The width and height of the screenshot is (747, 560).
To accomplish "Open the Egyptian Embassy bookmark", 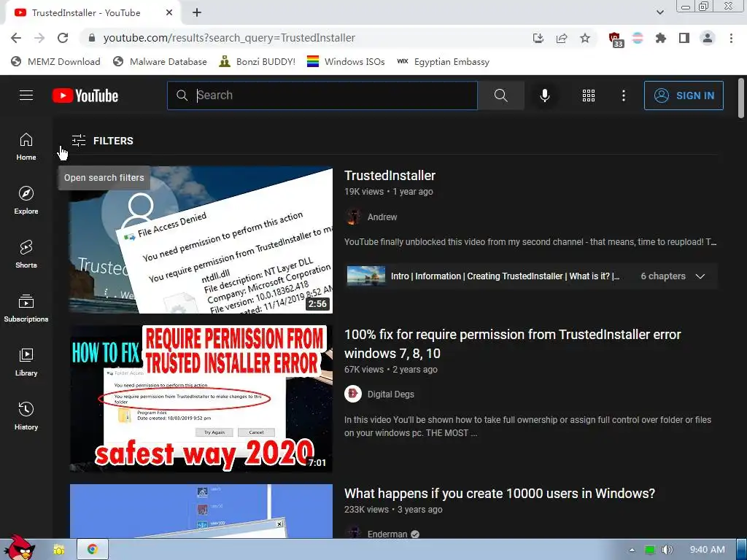I will pyautogui.click(x=443, y=62).
